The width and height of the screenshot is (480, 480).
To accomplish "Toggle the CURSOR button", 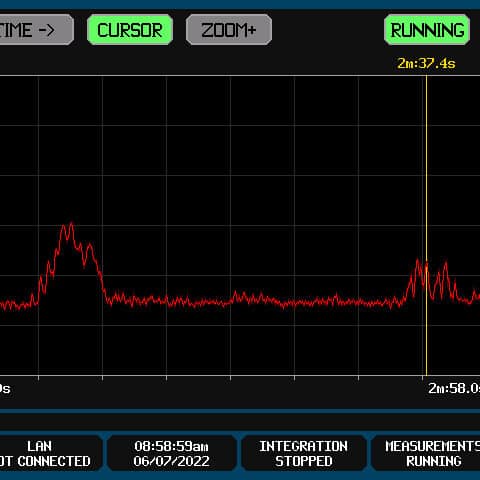I will [130, 30].
